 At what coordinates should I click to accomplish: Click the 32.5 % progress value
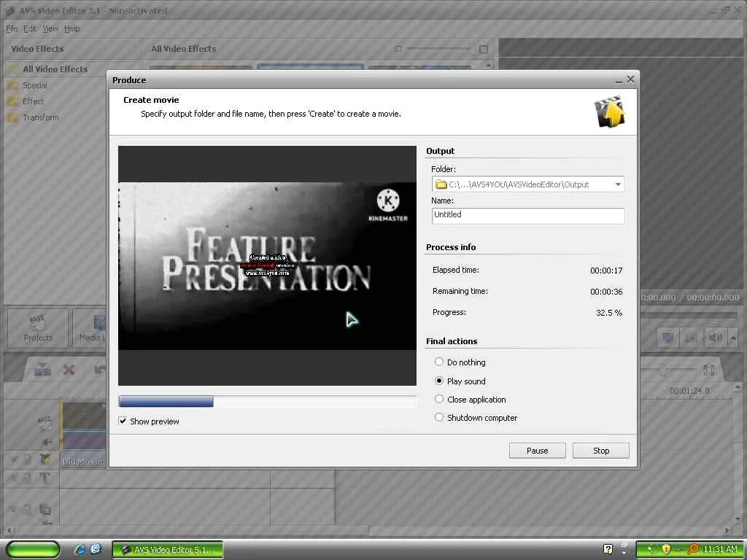coord(609,313)
